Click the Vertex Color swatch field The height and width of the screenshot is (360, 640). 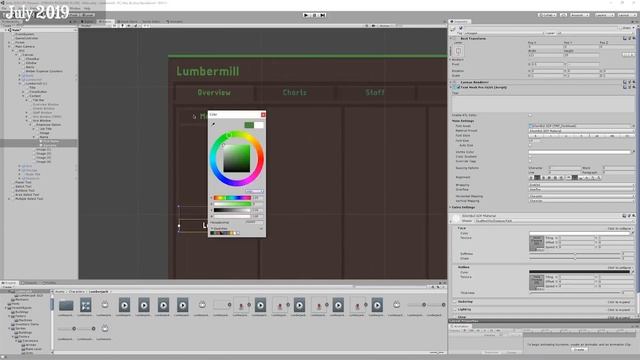tap(580, 152)
